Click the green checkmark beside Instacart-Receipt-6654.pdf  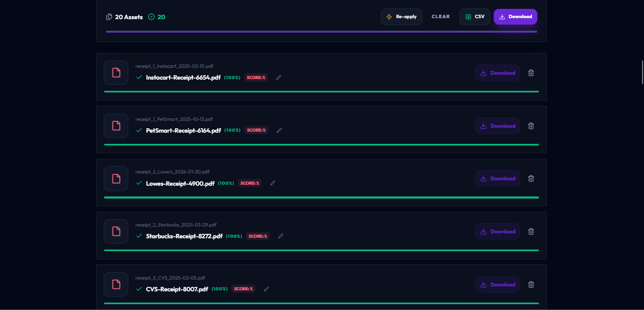[139, 77]
